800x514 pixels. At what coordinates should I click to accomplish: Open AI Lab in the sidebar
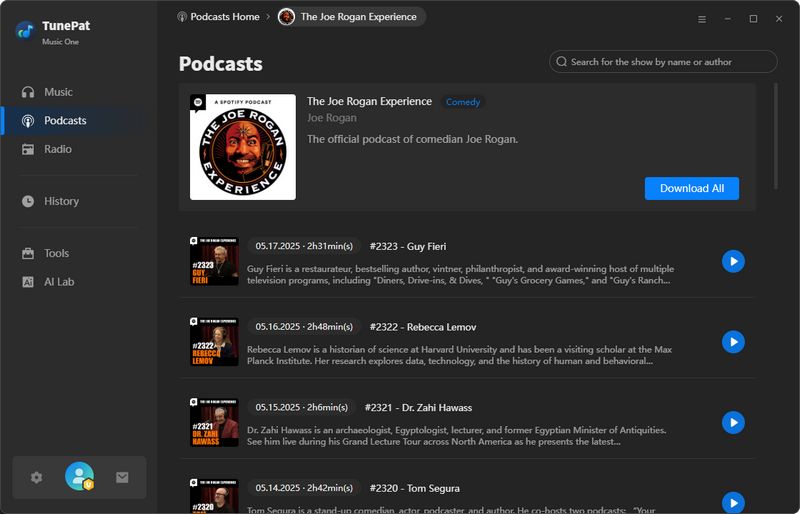pyautogui.click(x=59, y=282)
